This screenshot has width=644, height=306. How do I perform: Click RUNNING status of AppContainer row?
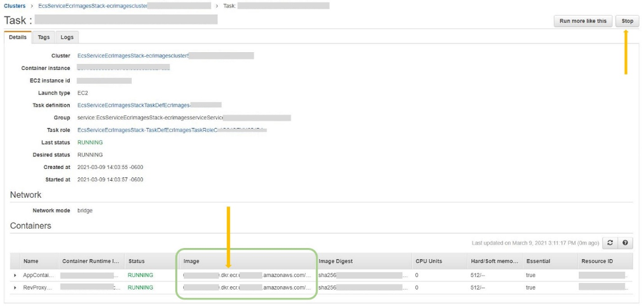pos(140,275)
